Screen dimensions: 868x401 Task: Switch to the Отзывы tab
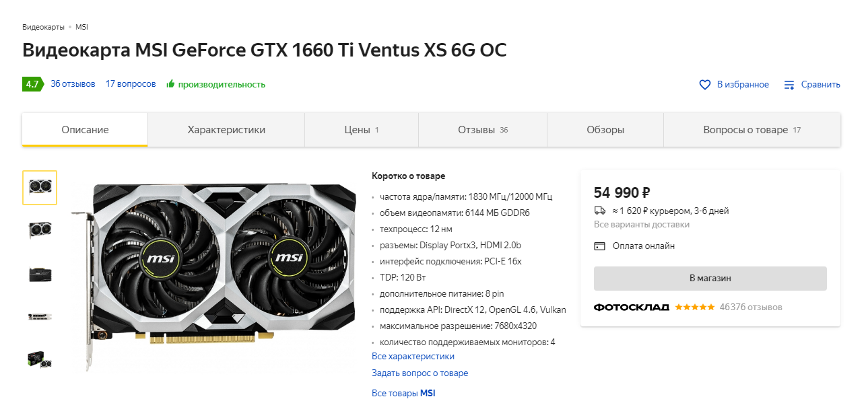(482, 130)
